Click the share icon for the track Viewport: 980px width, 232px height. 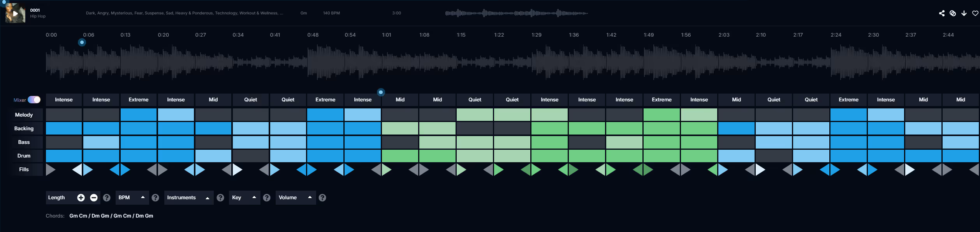click(941, 13)
